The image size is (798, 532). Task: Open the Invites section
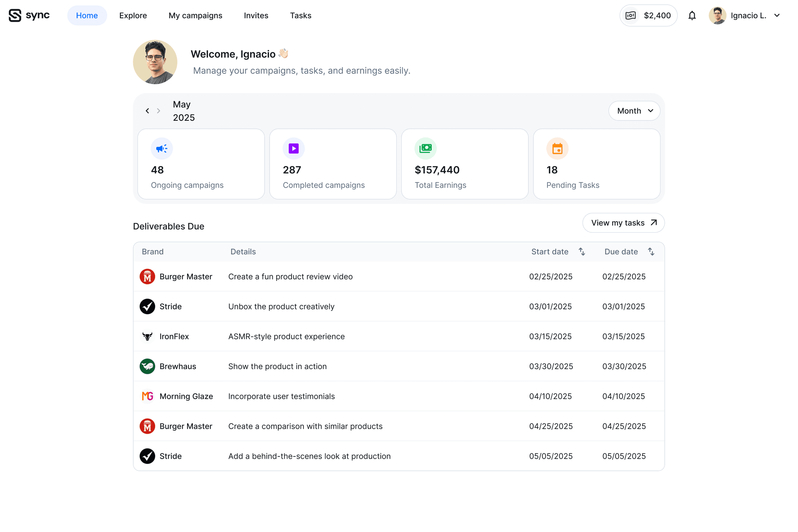pos(256,15)
